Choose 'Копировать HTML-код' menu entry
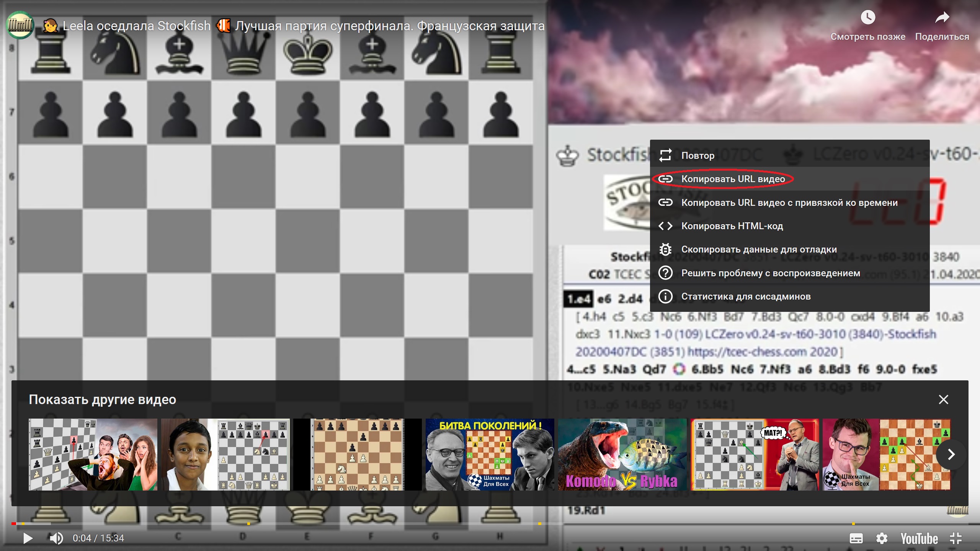 point(789,226)
